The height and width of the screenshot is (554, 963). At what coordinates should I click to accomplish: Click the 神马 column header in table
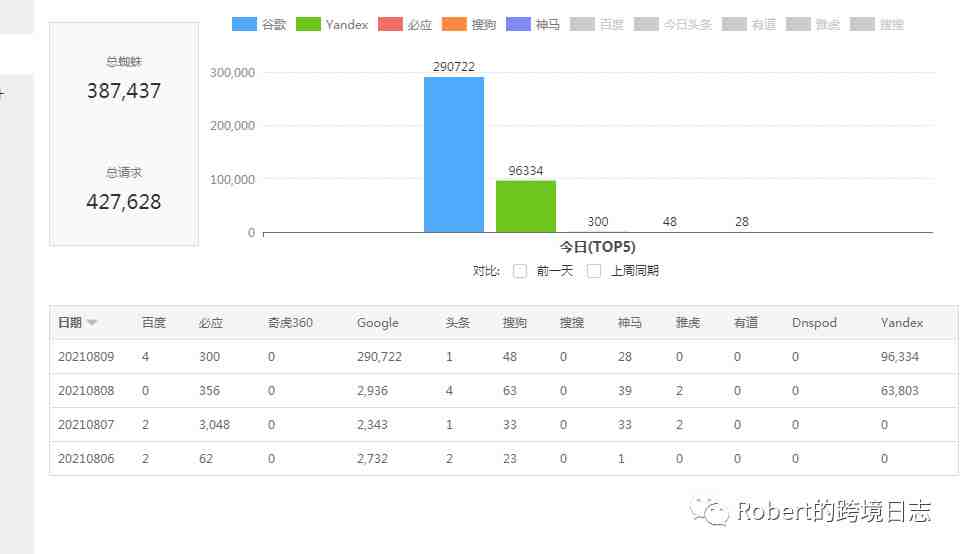(x=630, y=322)
